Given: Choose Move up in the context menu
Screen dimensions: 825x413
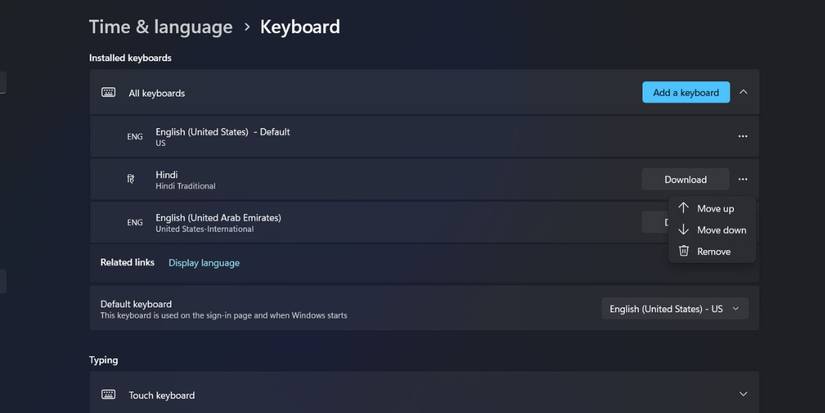Looking at the screenshot, I should click(714, 209).
